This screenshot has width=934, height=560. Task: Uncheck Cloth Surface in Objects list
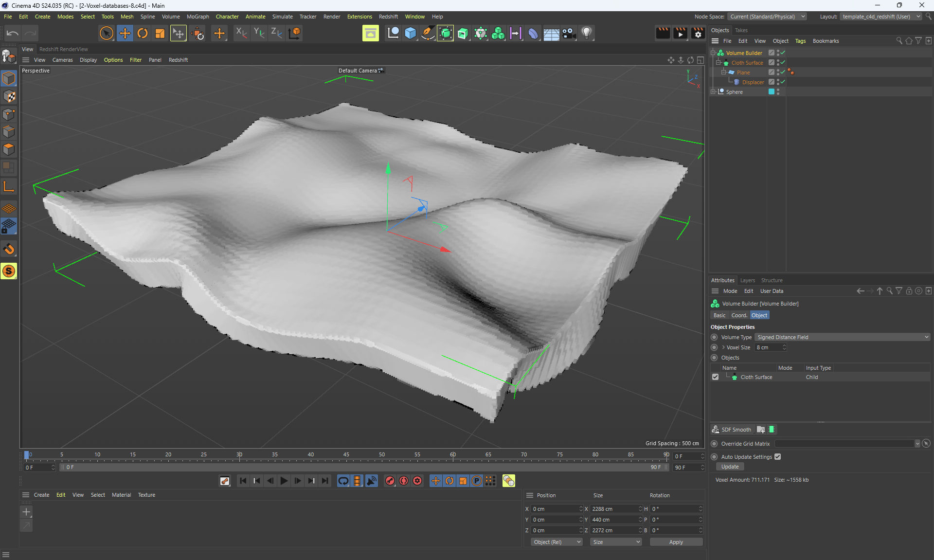click(715, 377)
